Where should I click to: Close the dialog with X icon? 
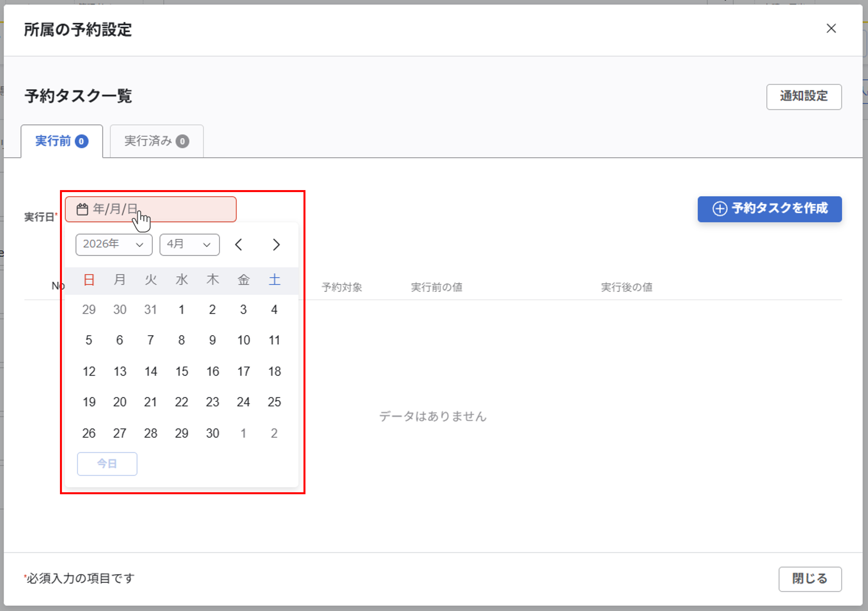pos(830,29)
